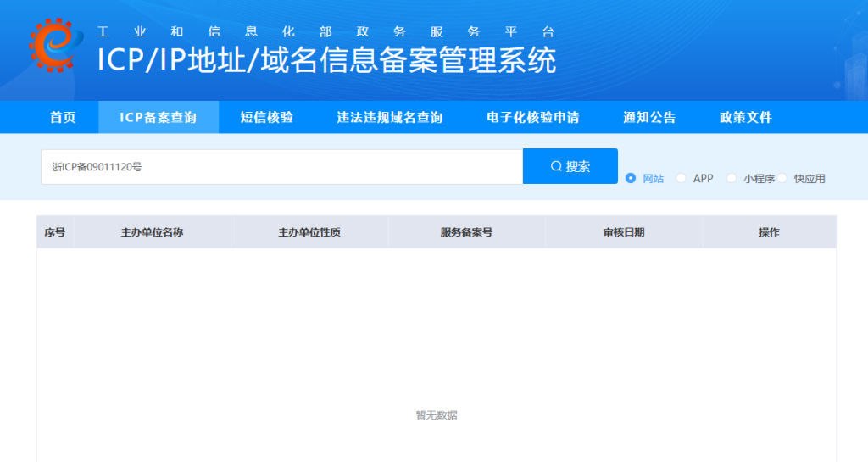Click the 审核日期 column header

pos(624,232)
